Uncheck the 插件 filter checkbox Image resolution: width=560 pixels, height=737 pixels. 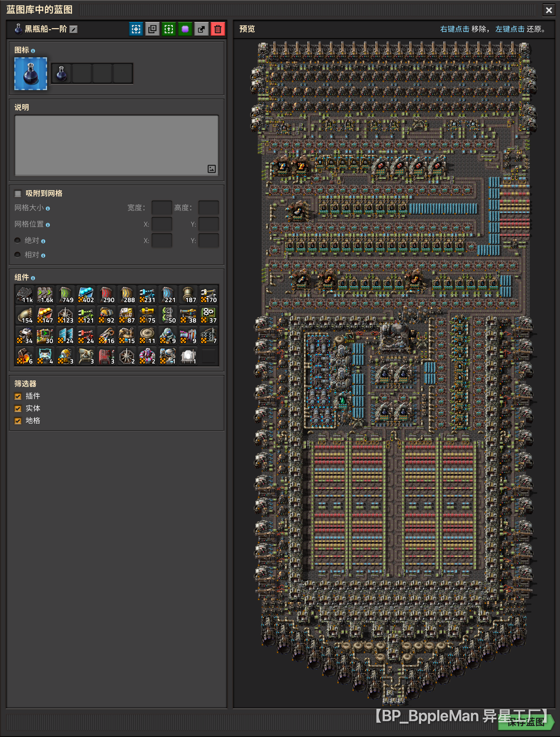coord(18,396)
